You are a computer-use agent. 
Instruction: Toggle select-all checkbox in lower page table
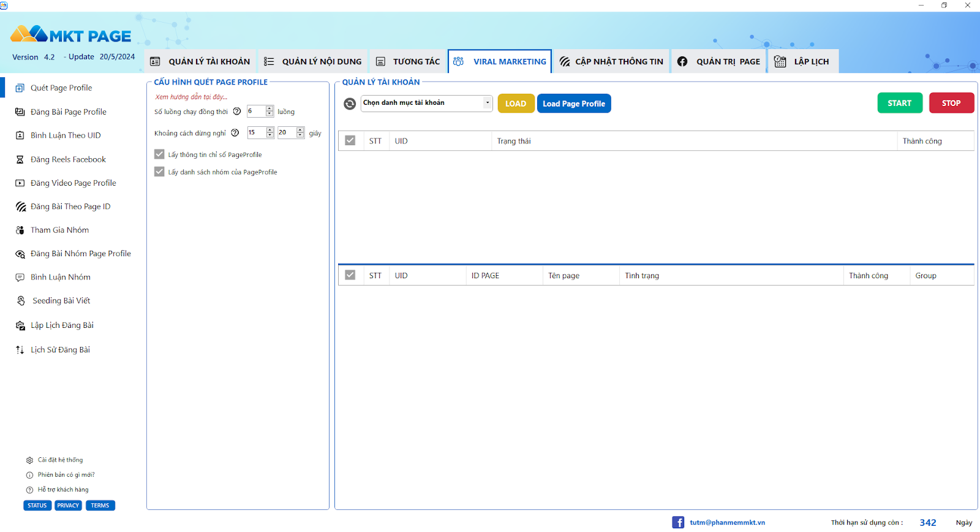tap(350, 275)
